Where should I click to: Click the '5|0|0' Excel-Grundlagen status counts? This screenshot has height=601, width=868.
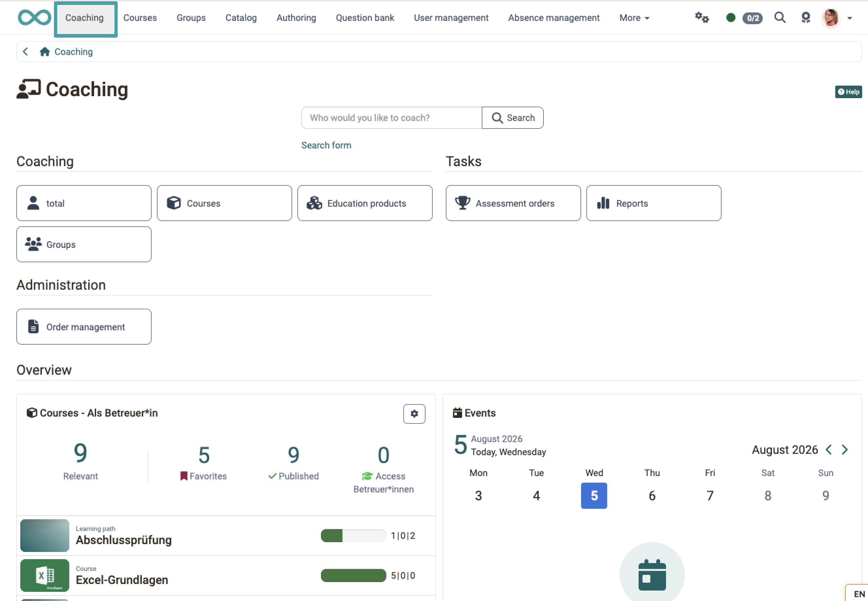coord(403,575)
